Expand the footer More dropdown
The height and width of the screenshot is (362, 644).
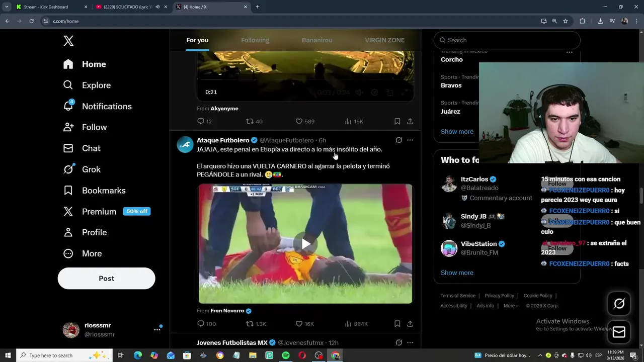coord(511,306)
